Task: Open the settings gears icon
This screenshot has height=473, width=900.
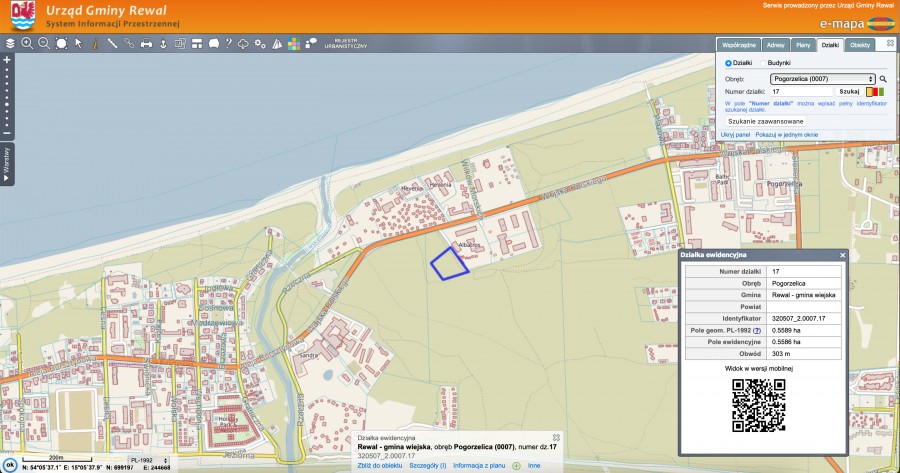Action: pos(260,44)
